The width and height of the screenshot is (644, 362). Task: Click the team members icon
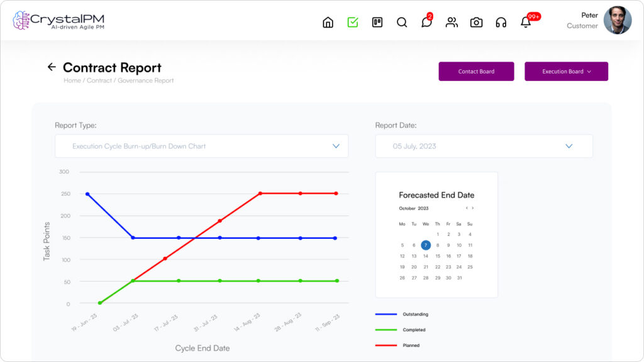coord(452,22)
